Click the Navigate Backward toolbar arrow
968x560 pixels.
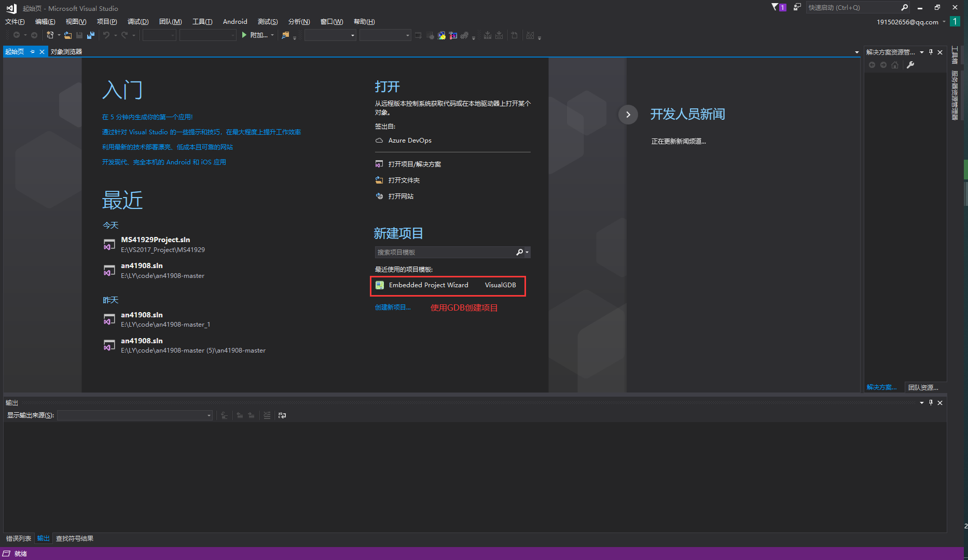click(x=17, y=35)
